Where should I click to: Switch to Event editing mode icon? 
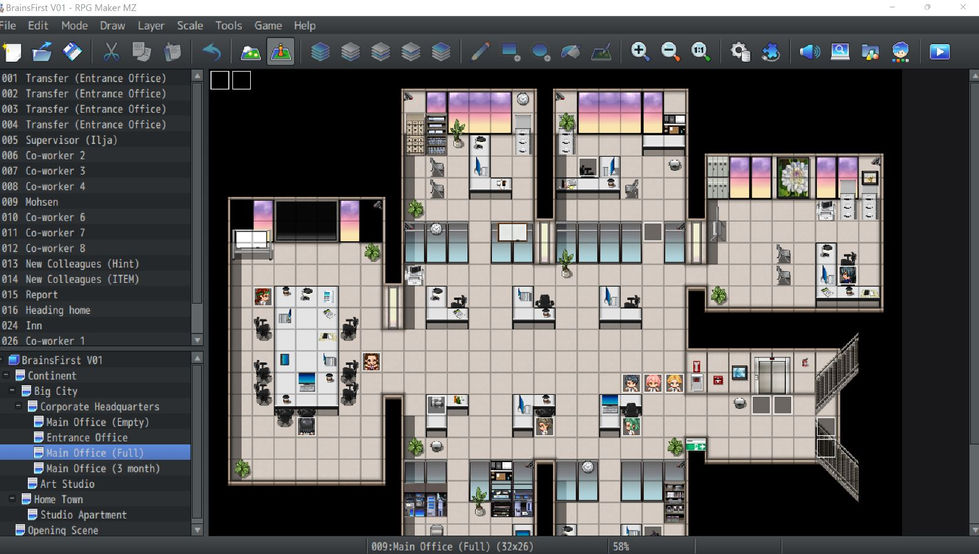(280, 52)
